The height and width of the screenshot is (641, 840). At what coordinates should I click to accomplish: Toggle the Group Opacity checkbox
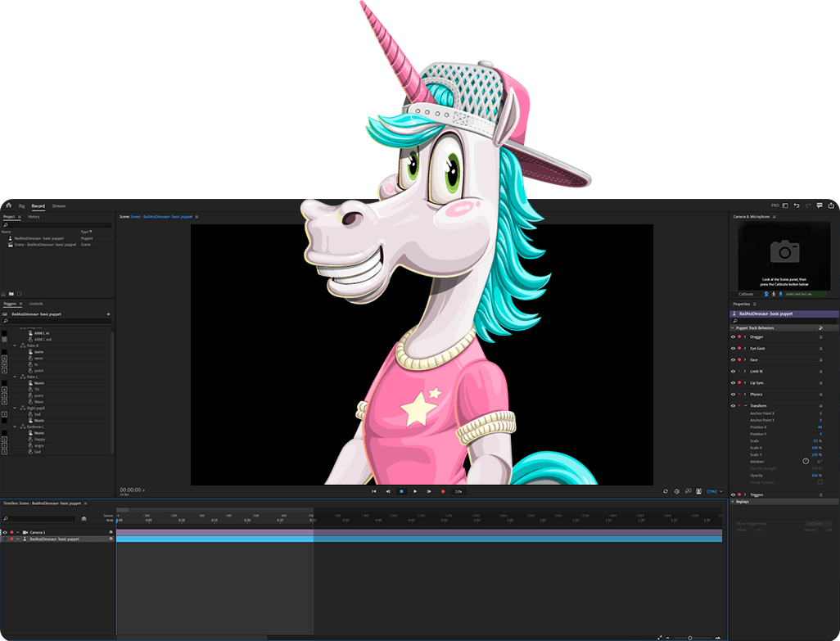click(x=820, y=482)
